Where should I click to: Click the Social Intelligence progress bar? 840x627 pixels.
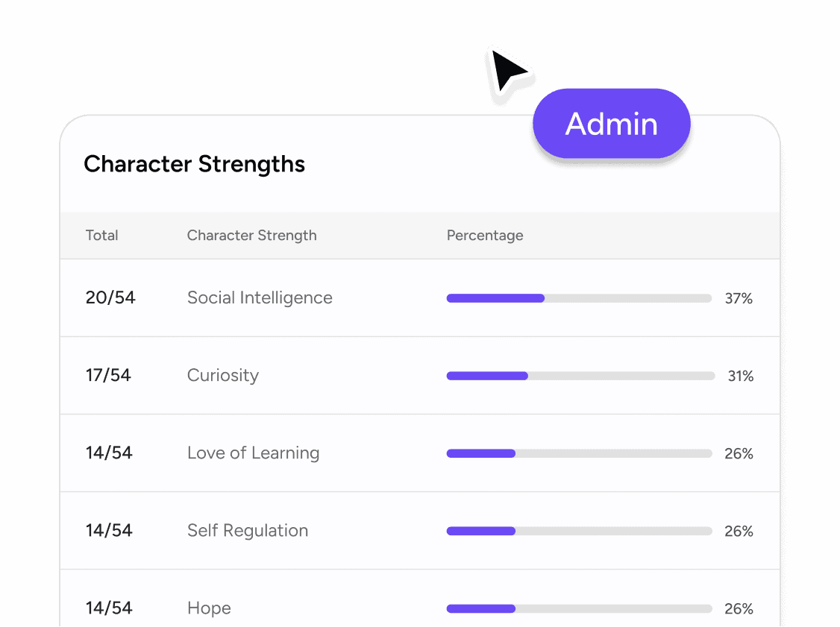pyautogui.click(x=578, y=297)
